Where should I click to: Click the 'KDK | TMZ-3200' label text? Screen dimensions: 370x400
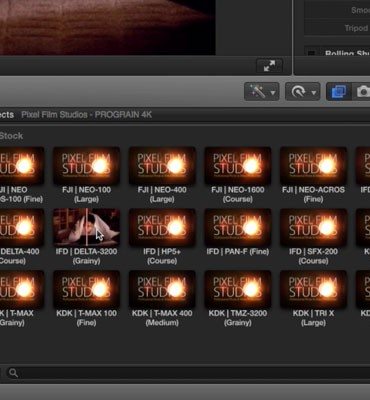coord(238,313)
